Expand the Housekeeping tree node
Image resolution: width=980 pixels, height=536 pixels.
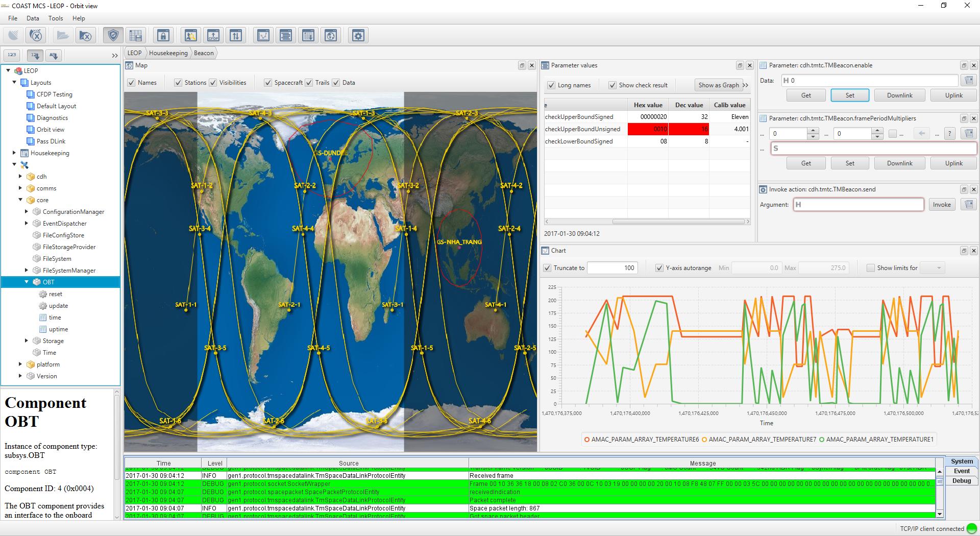click(x=14, y=153)
